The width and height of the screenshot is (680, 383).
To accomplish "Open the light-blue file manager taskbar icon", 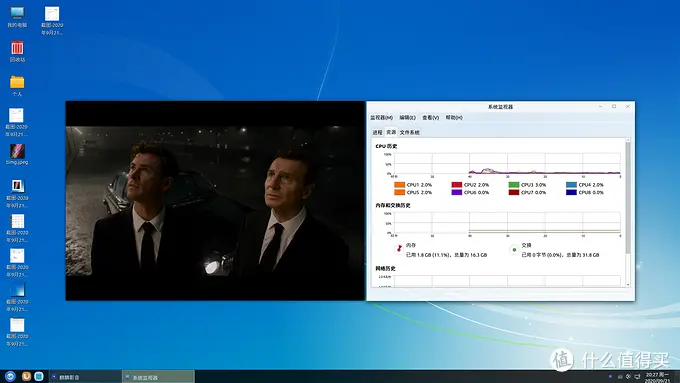I will tap(39, 376).
